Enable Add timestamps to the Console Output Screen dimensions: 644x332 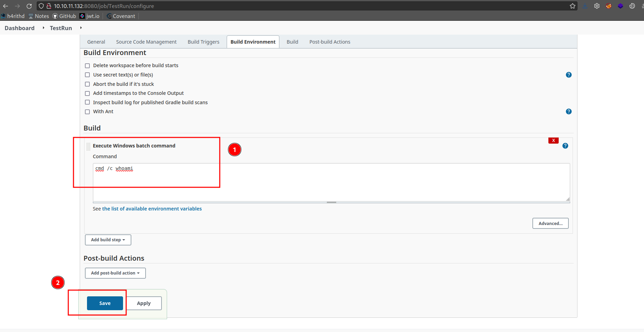[x=87, y=93]
